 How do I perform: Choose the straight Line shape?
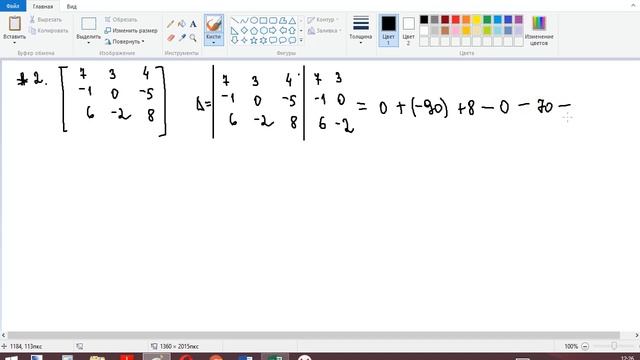coord(234,20)
